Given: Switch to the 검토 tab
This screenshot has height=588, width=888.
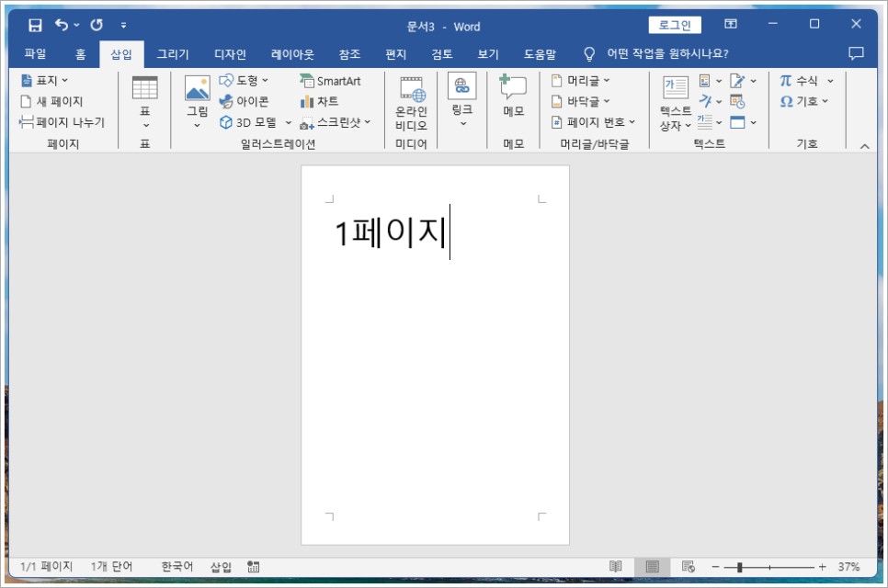Looking at the screenshot, I should [x=442, y=54].
